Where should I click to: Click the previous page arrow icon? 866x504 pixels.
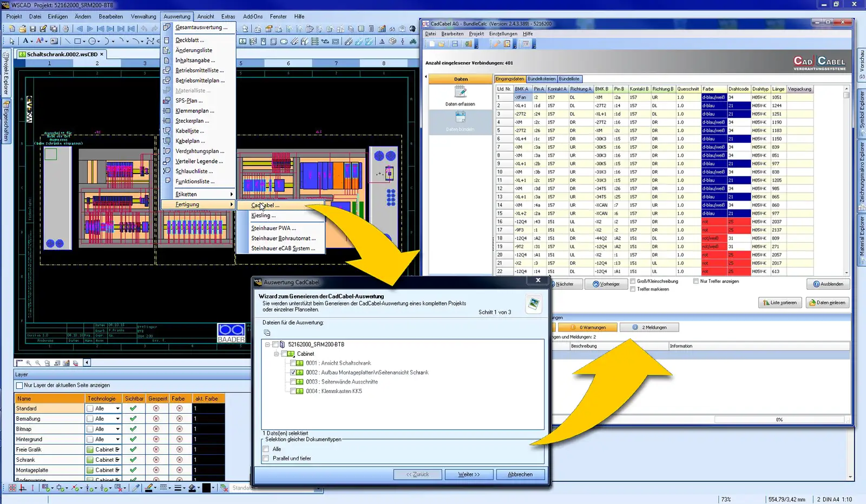point(80,29)
